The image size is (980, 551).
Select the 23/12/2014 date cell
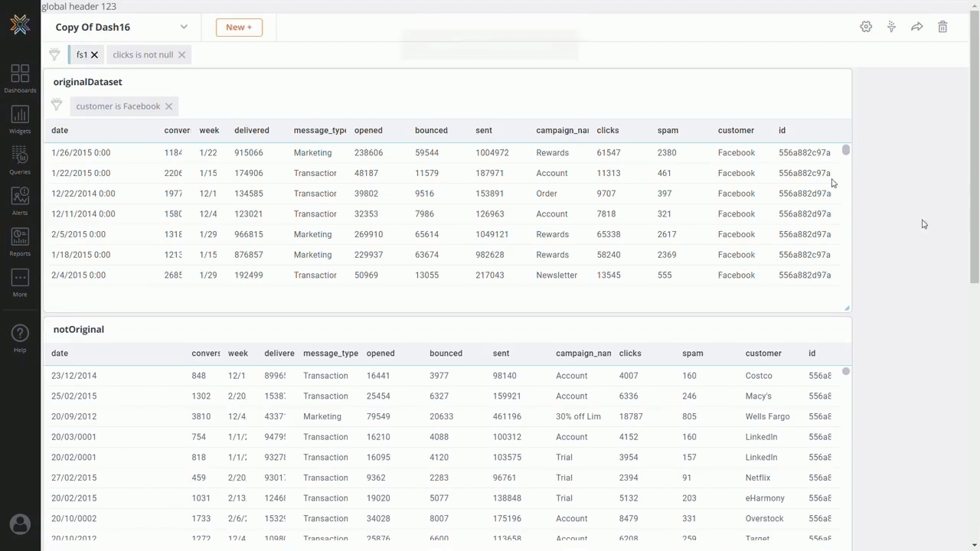(x=74, y=376)
